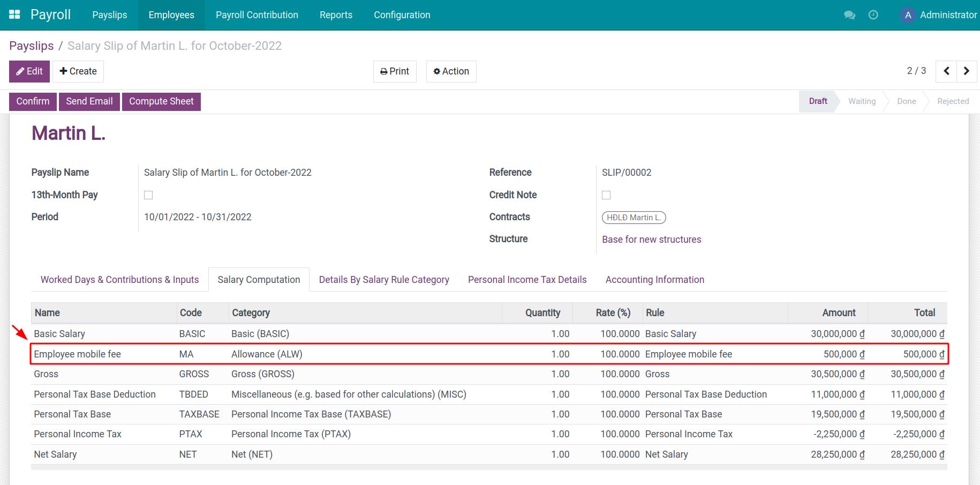Open the Discuss chat icon
Screen dimensions: 980x485
click(849, 16)
